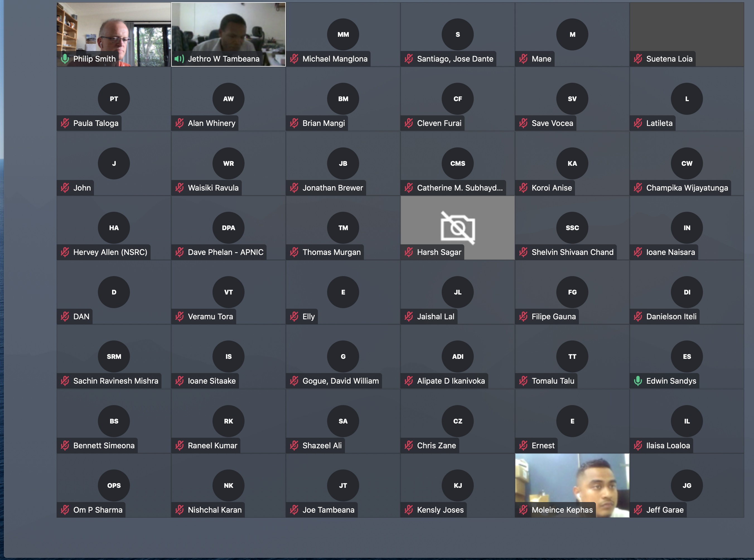Click the Ilaisa Loaloa name label

(x=668, y=445)
